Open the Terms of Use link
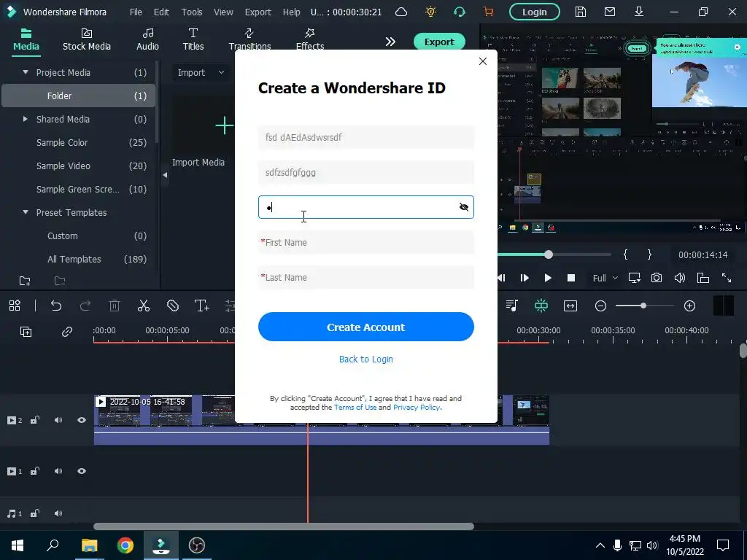 pyautogui.click(x=355, y=407)
